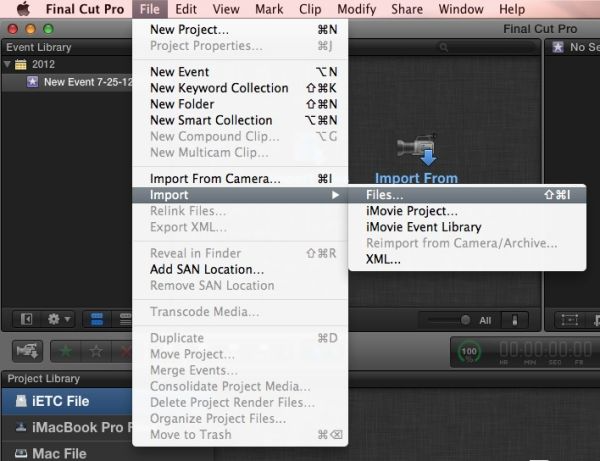Image resolution: width=600 pixels, height=461 pixels.
Task: Click the 100% render gauge in dashboard
Action: tap(469, 352)
